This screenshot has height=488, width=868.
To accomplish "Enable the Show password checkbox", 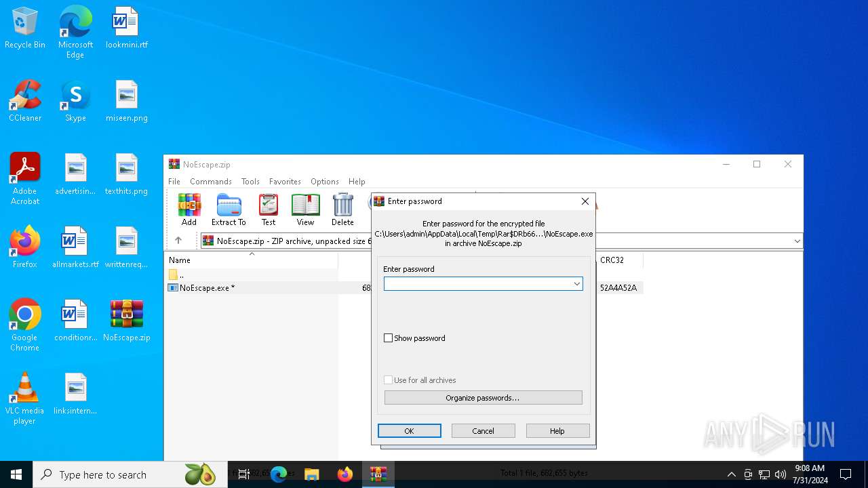I will pos(389,338).
